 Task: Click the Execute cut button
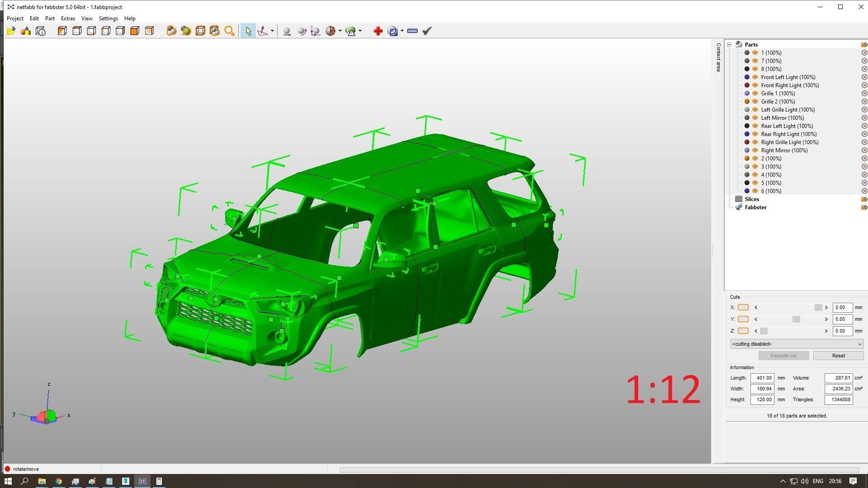pyautogui.click(x=783, y=356)
